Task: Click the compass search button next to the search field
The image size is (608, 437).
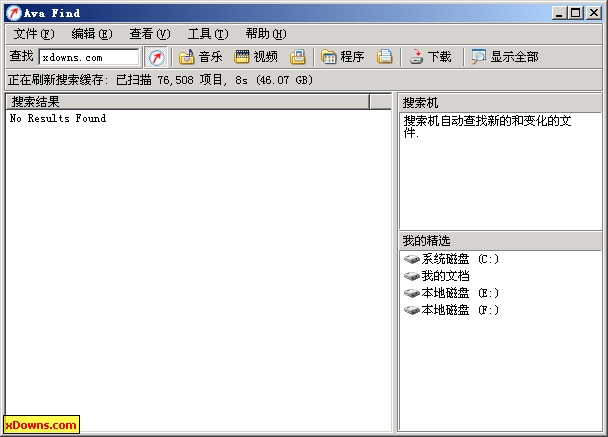Action: [x=156, y=57]
